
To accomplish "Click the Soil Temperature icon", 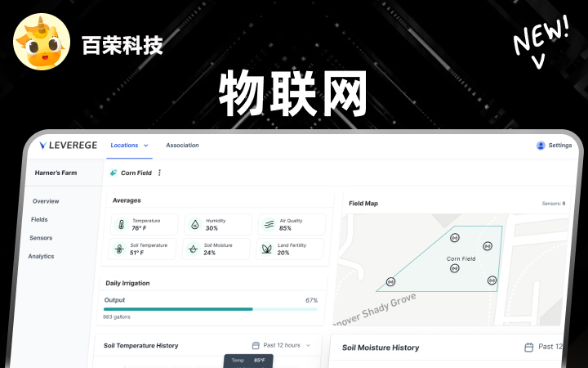I will (120, 249).
